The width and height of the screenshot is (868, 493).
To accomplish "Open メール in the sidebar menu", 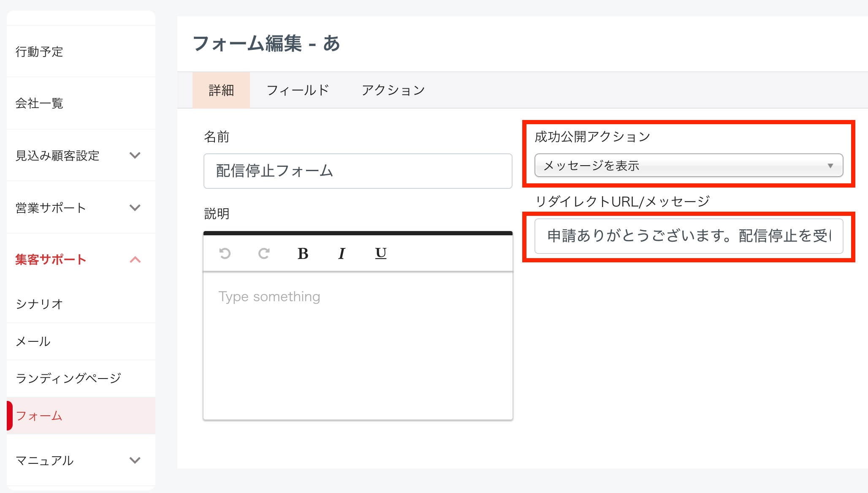I will [x=33, y=341].
